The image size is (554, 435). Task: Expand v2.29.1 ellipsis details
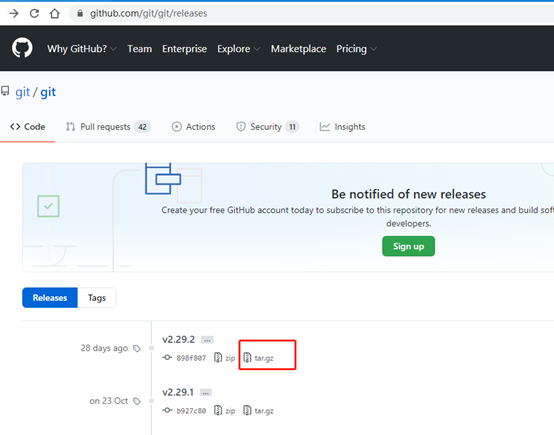[206, 393]
